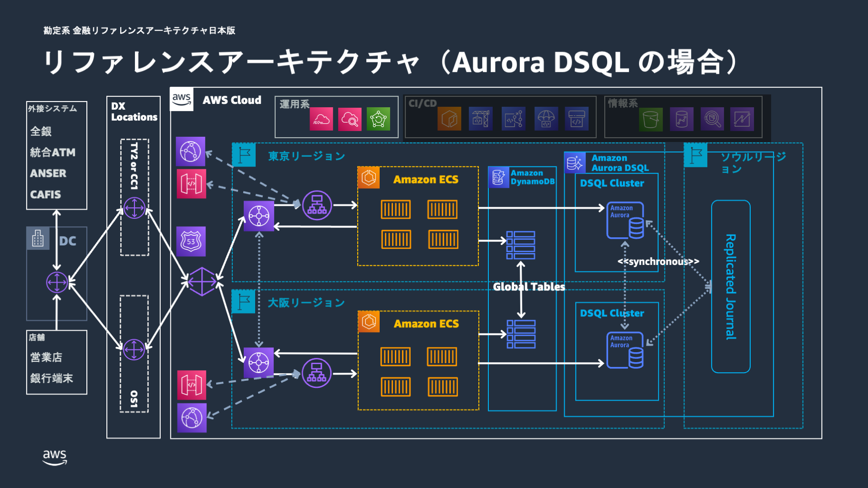This screenshot has height=488, width=868.
Task: Click the CAFIS entry
Action: coord(45,194)
